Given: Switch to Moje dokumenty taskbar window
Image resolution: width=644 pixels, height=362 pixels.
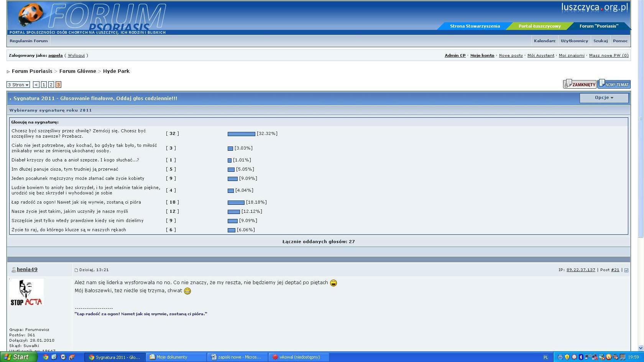Looking at the screenshot, I should pyautogui.click(x=176, y=357).
